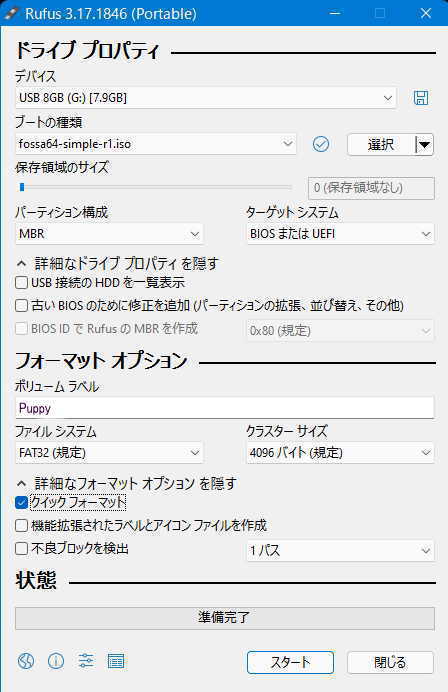Open ファイル システム FAT32 dropdown
This screenshot has width=448, height=692.
pyautogui.click(x=109, y=453)
